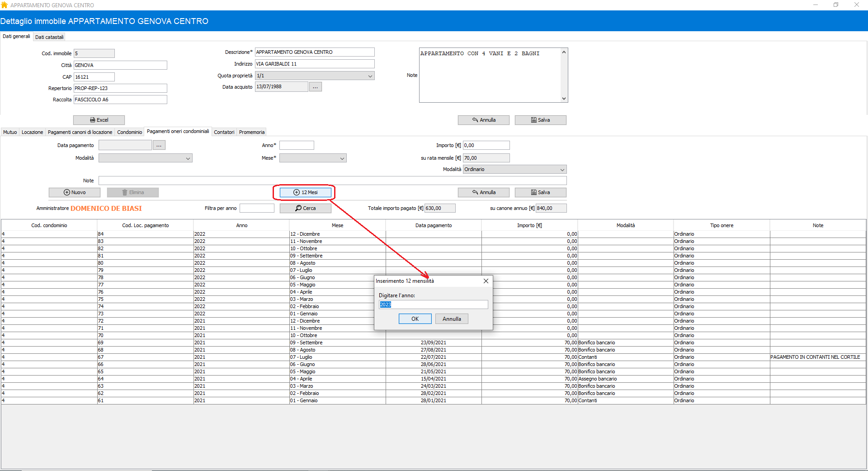Click Nuovo to add a payment
The width and height of the screenshot is (868, 471).
[75, 192]
